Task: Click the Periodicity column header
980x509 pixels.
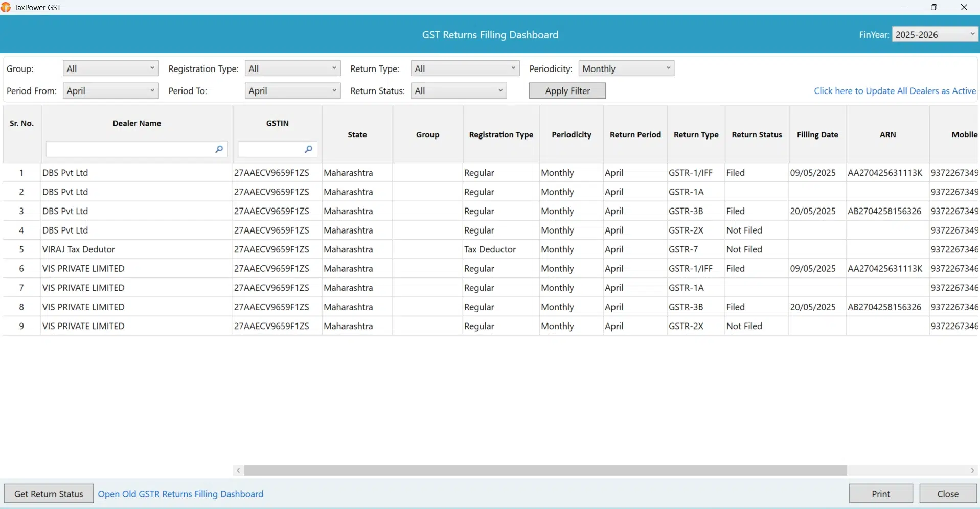Action: click(x=572, y=135)
